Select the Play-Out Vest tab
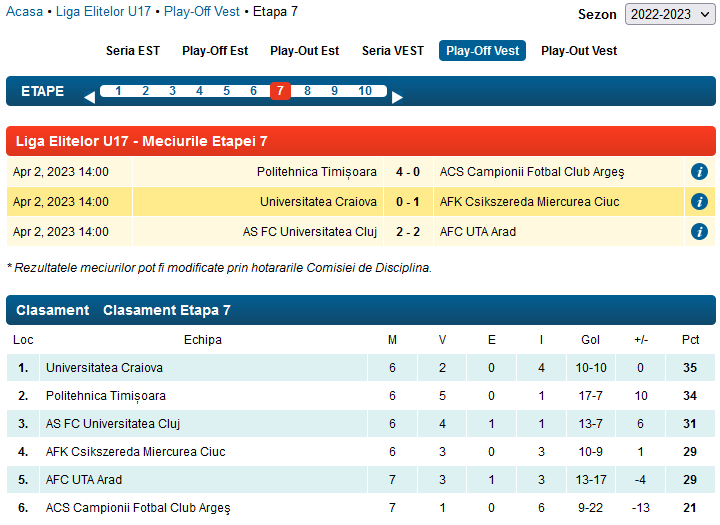This screenshot has height=525, width=720. point(579,51)
